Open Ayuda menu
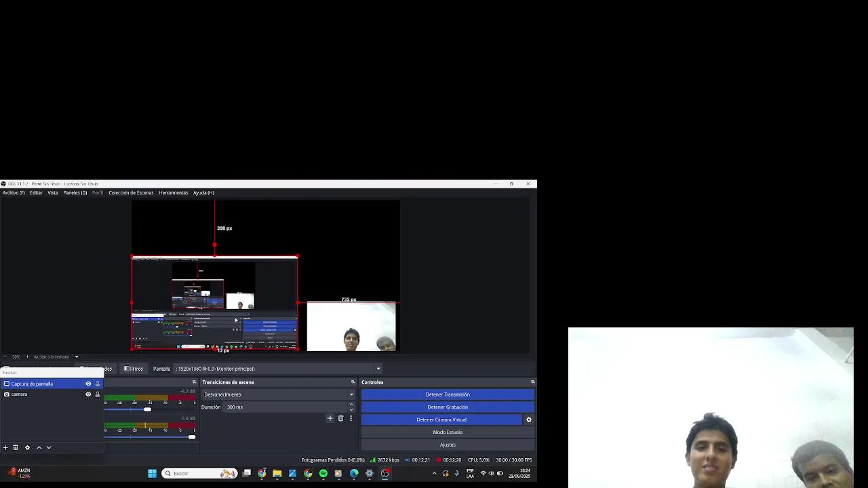The image size is (868, 488). click(x=203, y=192)
